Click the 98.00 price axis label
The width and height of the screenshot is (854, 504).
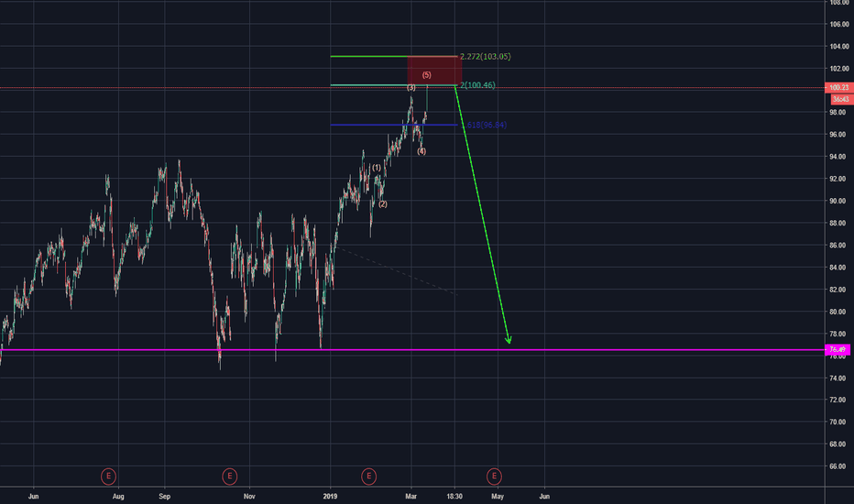[x=839, y=113]
